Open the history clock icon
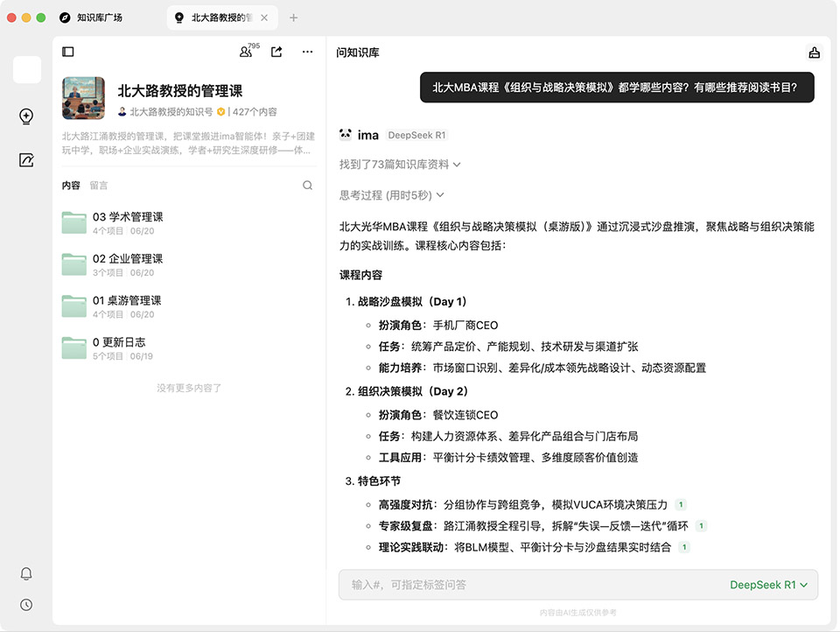This screenshot has width=840, height=632. point(26,605)
